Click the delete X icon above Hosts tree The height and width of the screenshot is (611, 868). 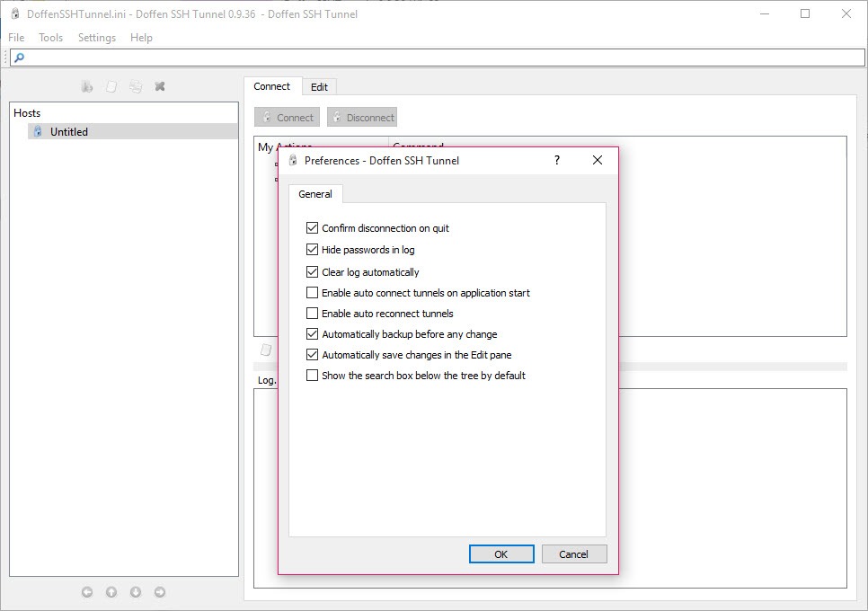coord(160,86)
